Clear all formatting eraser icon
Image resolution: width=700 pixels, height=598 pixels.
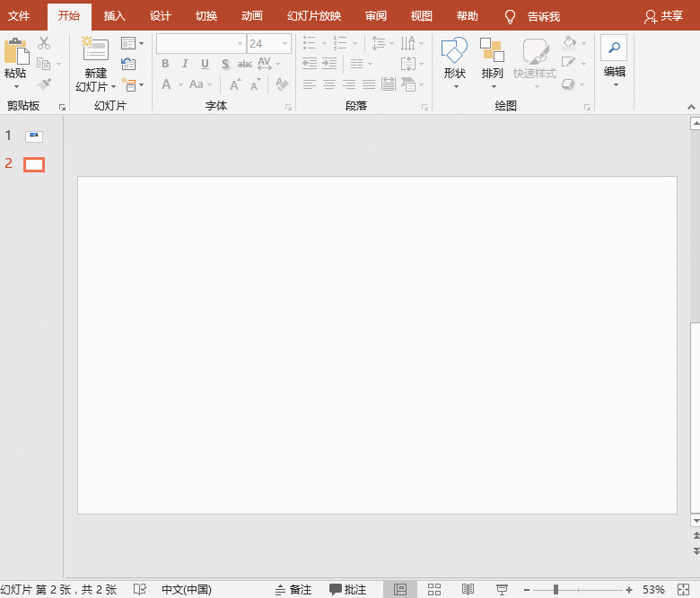[282, 84]
